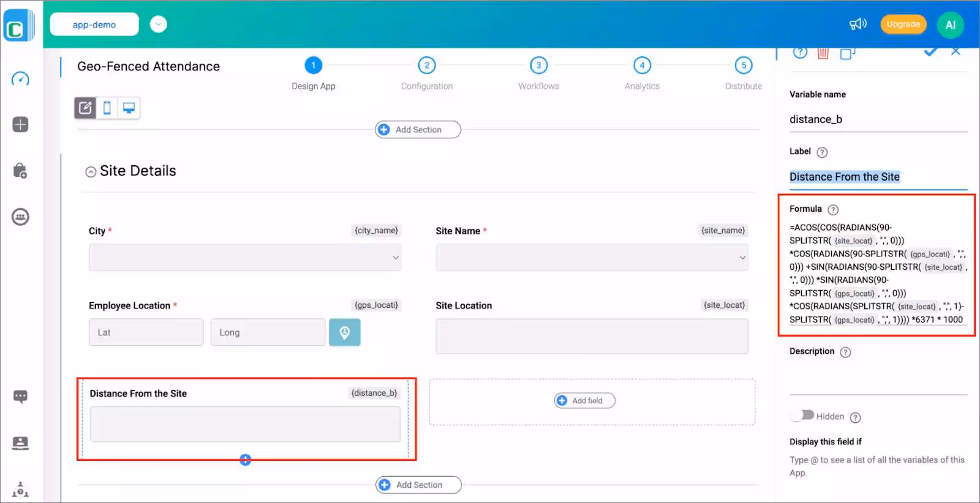
Task: Click the {site_name} variable tag
Action: tap(723, 231)
